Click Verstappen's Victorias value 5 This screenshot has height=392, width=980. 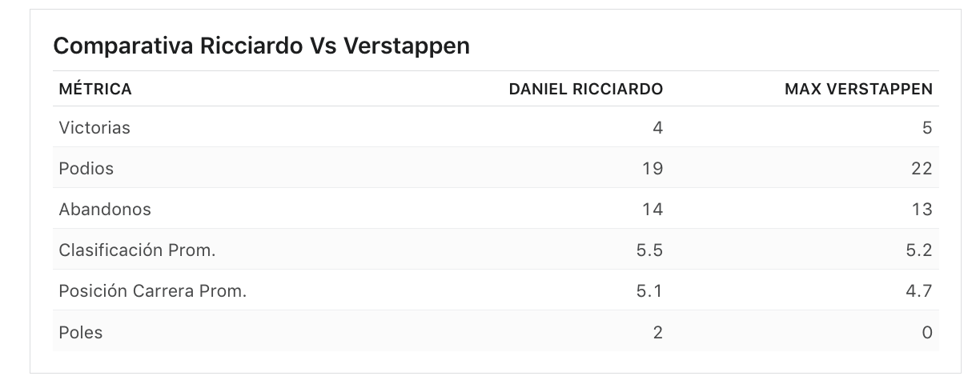click(x=927, y=127)
